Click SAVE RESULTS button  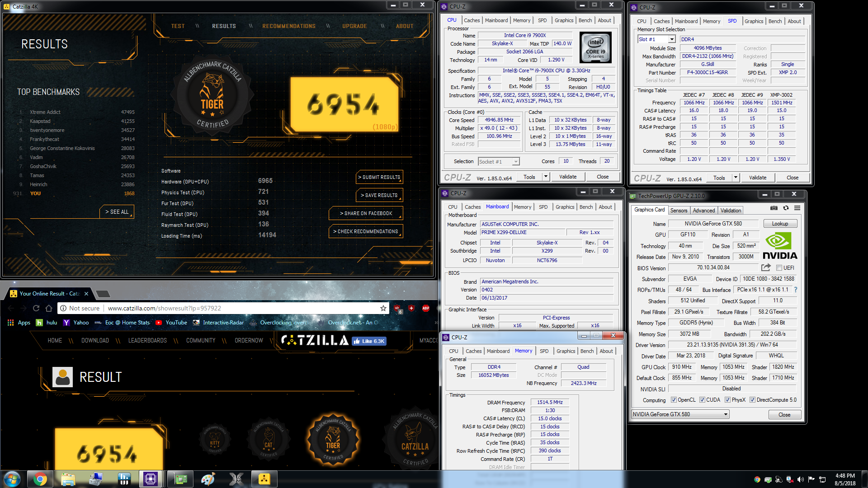click(x=379, y=195)
